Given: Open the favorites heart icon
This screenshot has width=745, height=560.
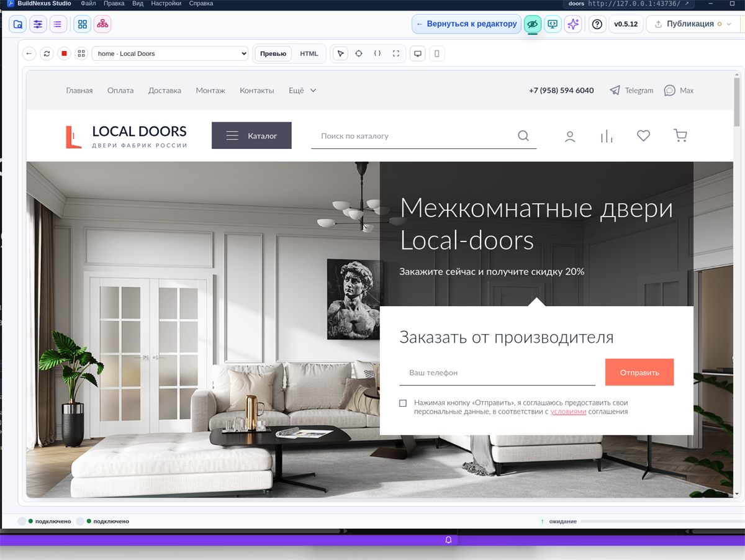Looking at the screenshot, I should 643,135.
